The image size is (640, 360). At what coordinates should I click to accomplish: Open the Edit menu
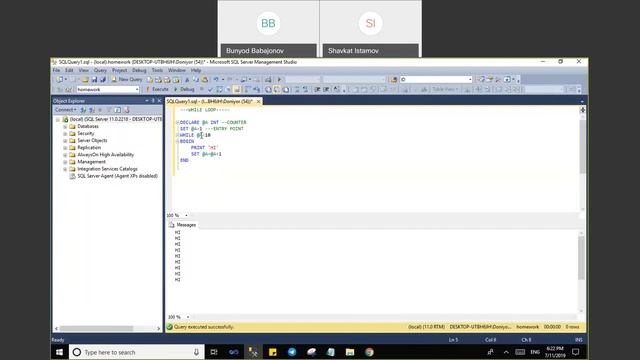(x=69, y=70)
